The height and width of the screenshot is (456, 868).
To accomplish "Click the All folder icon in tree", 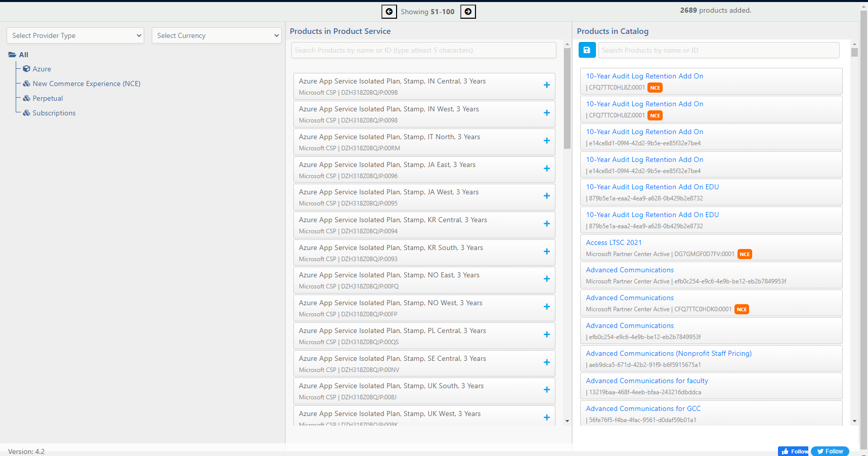I will point(12,55).
